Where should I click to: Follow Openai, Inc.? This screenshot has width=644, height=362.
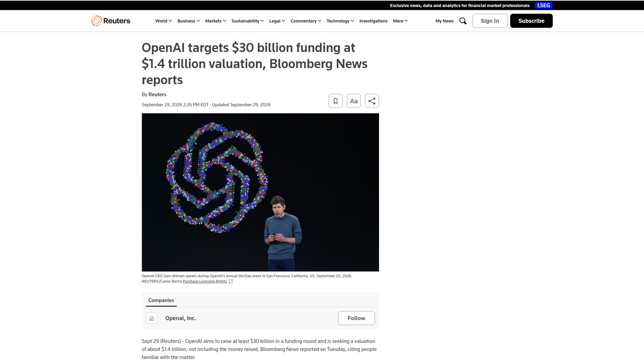point(356,318)
